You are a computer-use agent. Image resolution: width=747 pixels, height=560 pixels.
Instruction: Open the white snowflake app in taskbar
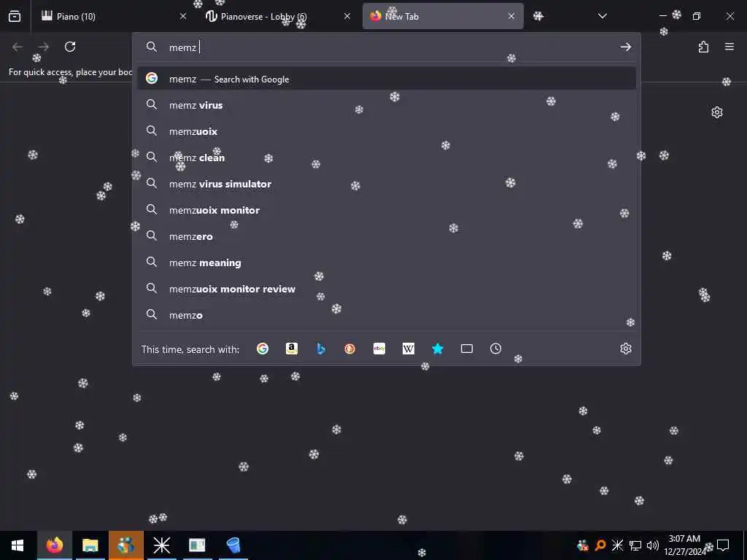161,545
